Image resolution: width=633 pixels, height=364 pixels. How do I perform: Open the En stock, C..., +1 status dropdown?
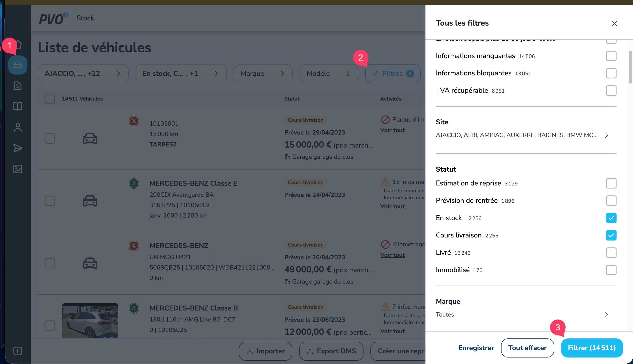(181, 73)
